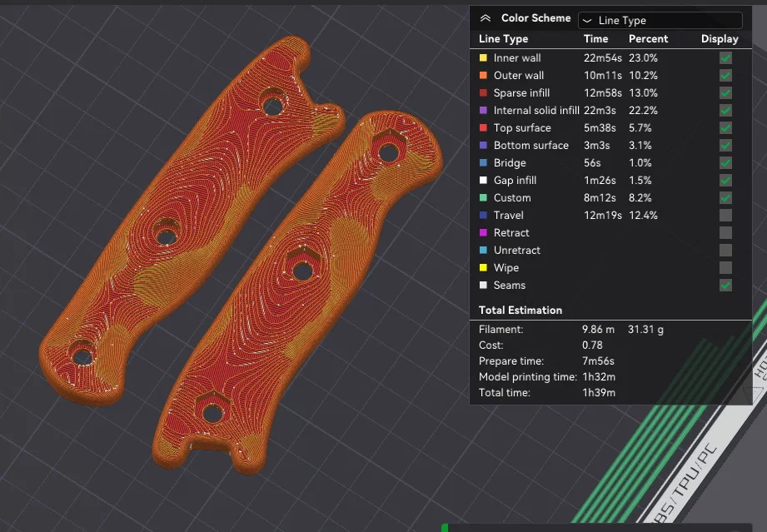
Task: Click the green layer progress slider handle
Action: pos(445,528)
